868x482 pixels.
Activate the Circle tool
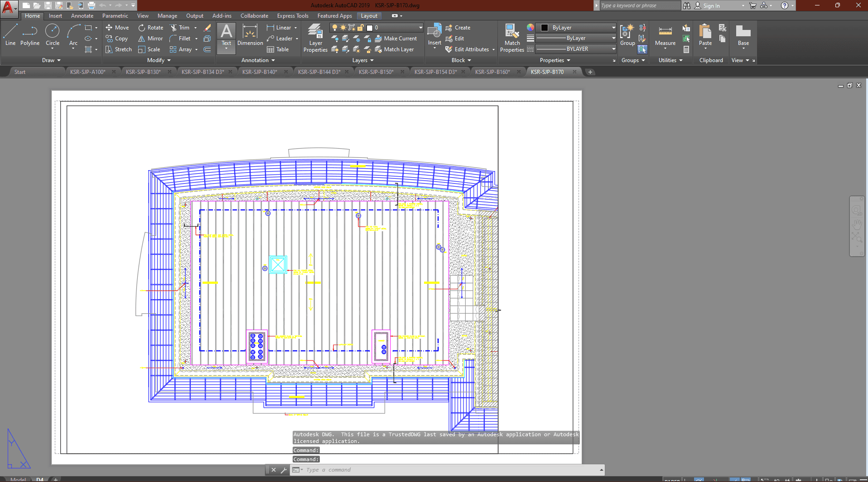click(x=53, y=35)
